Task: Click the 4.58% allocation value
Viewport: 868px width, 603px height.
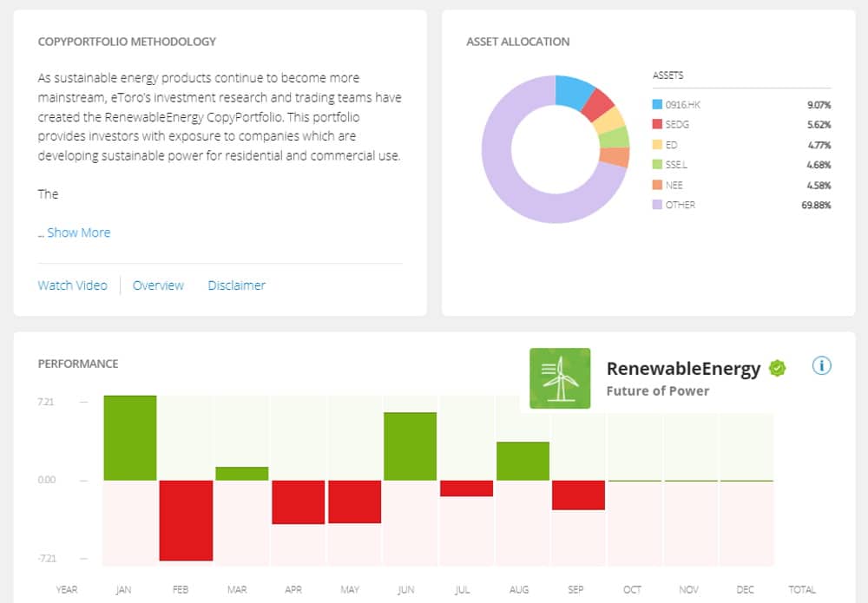Action: tap(819, 185)
